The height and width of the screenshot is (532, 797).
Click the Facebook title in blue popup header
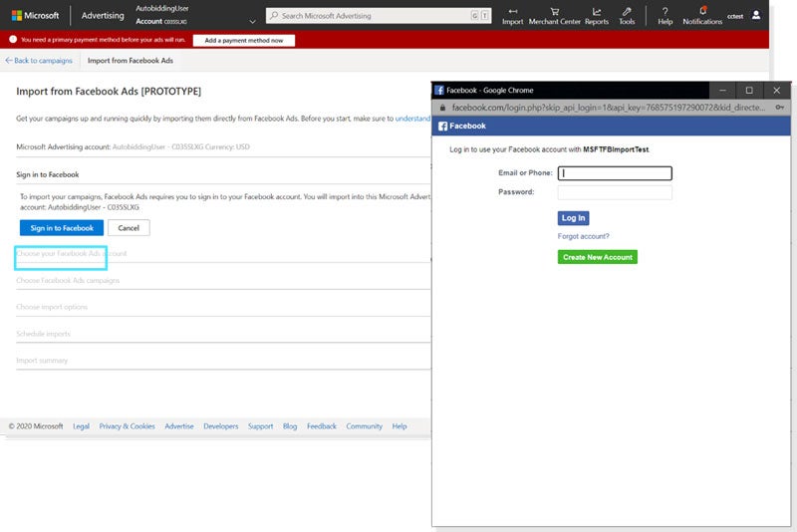467,126
